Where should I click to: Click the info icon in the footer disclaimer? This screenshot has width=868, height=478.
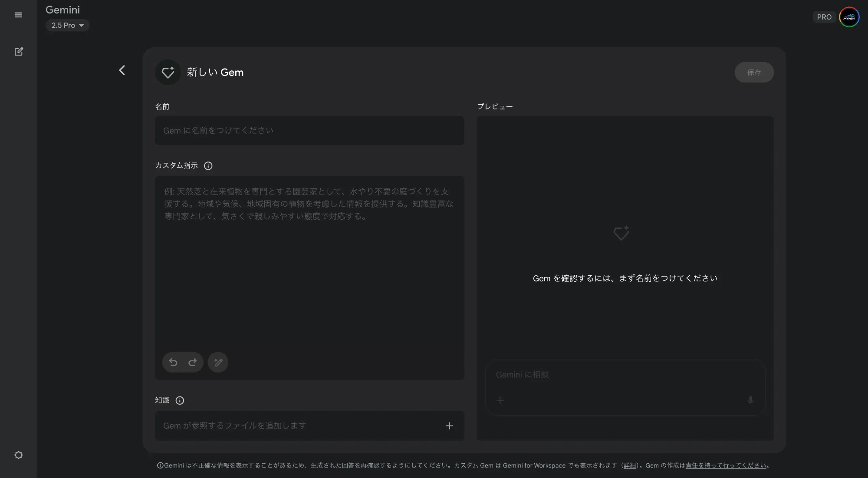click(160, 465)
